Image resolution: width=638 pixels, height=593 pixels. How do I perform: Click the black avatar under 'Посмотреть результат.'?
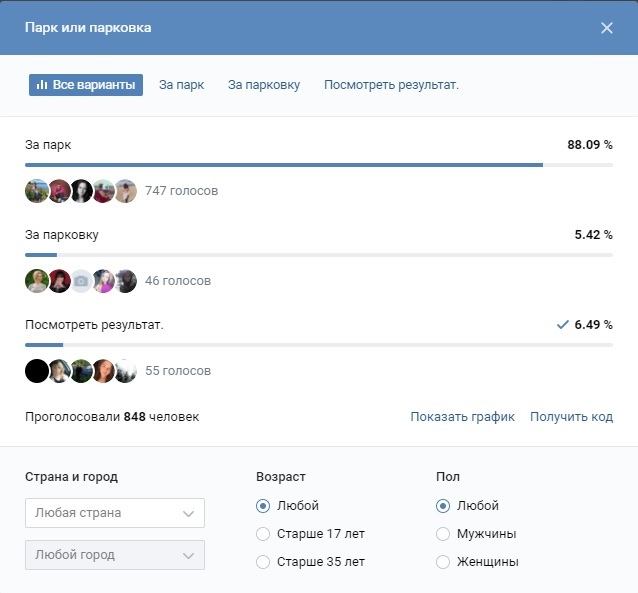click(37, 371)
